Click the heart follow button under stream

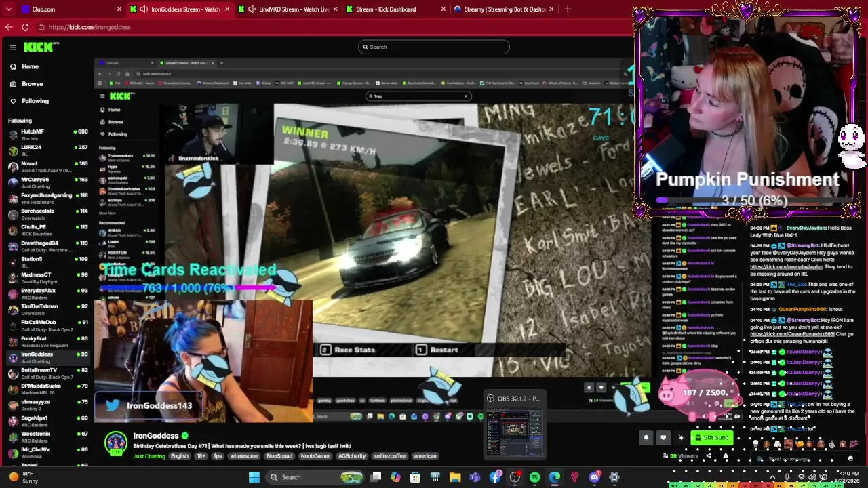click(x=663, y=438)
